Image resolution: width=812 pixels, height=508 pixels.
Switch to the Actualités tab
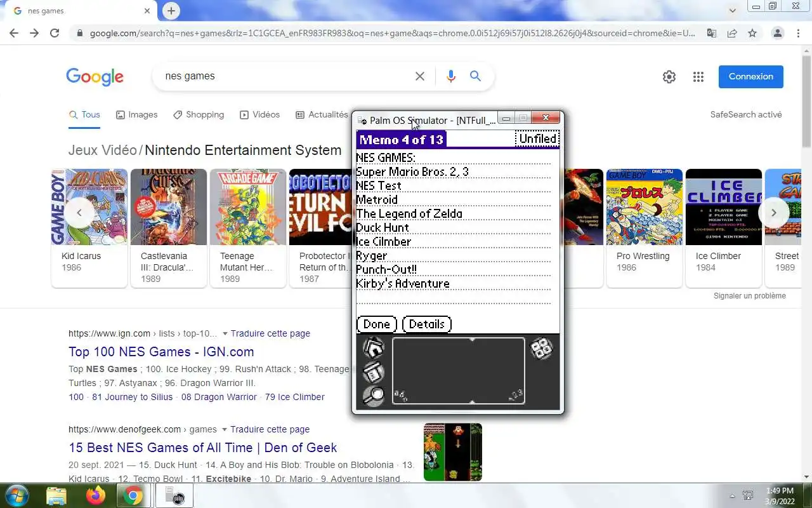(x=322, y=115)
